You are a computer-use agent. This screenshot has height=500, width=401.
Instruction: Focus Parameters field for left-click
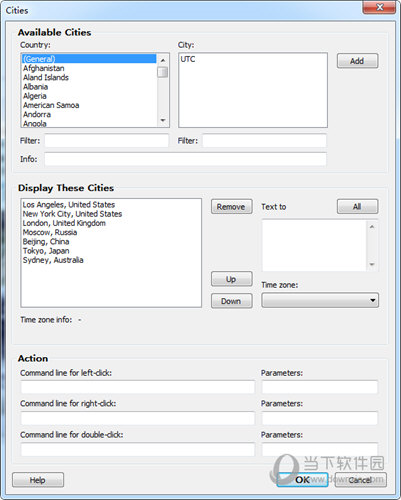pos(320,387)
